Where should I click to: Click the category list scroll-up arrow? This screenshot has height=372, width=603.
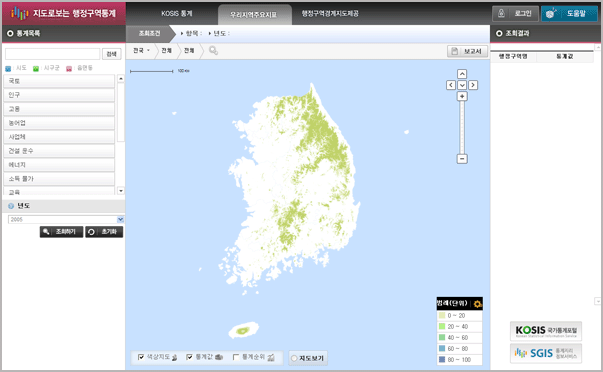pos(121,79)
